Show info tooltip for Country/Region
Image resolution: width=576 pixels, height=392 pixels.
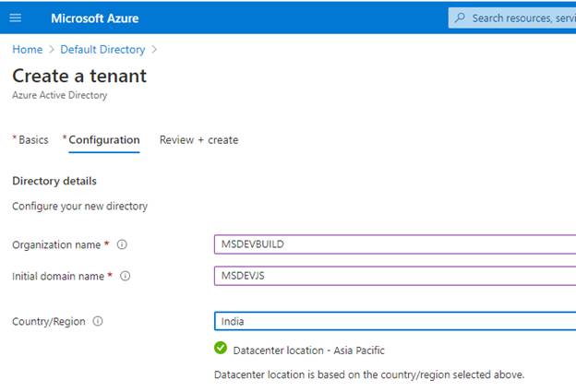(98, 322)
